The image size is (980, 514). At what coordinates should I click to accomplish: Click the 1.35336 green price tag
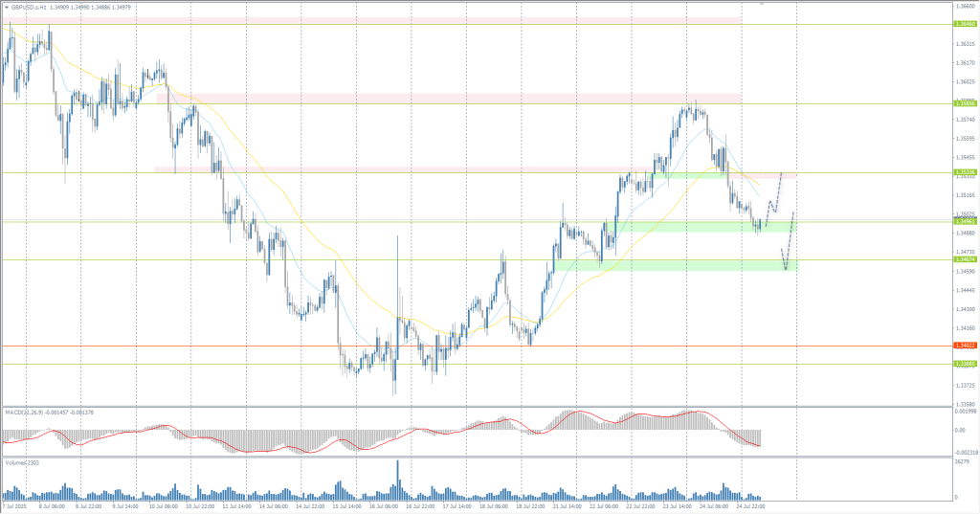click(x=964, y=173)
